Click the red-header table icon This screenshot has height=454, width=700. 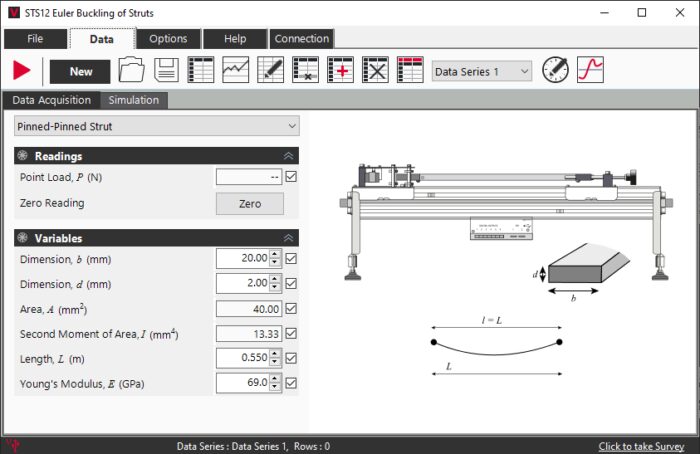tap(410, 70)
